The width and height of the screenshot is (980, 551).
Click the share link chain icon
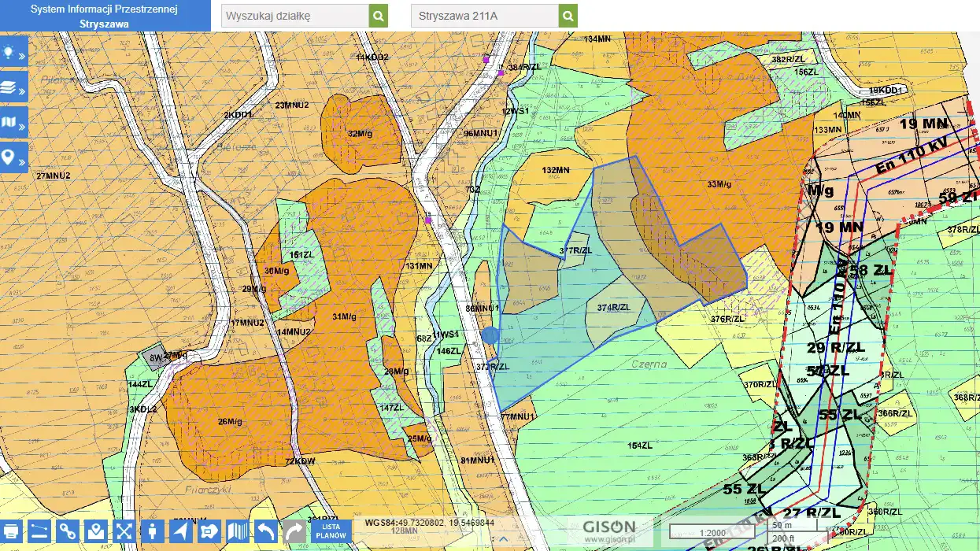68,531
